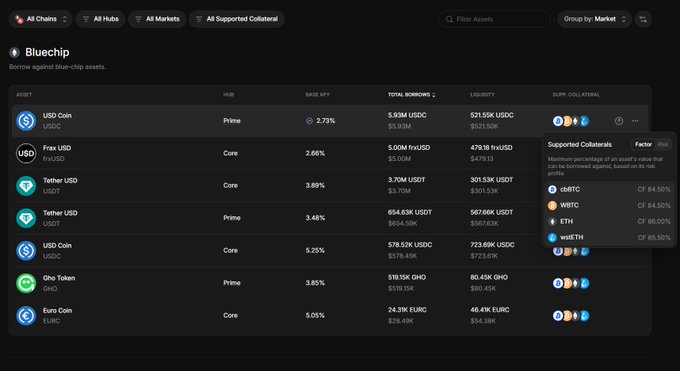Sort by the Total Borrows column

point(412,95)
